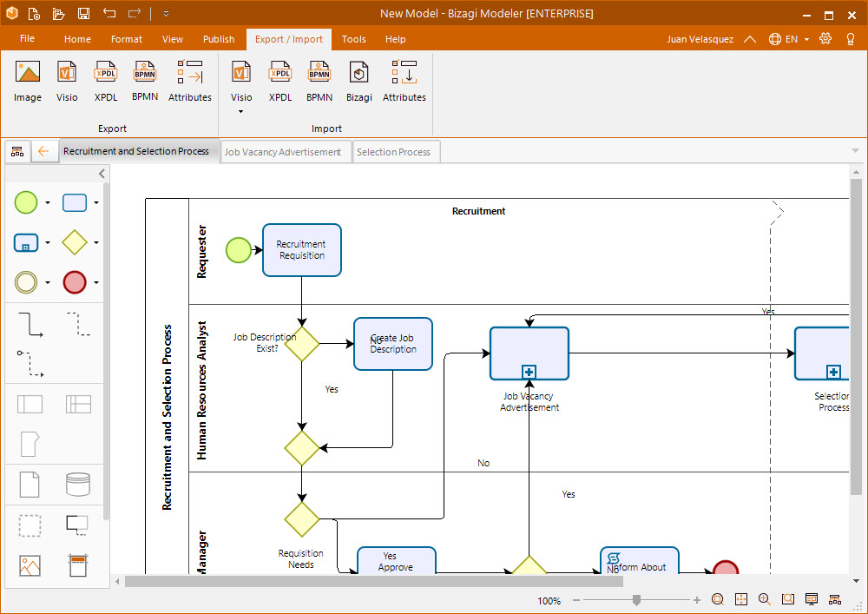Screen dimensions: 868x614
Task: Open the Import Visio dropdown arrow
Action: [x=241, y=111]
